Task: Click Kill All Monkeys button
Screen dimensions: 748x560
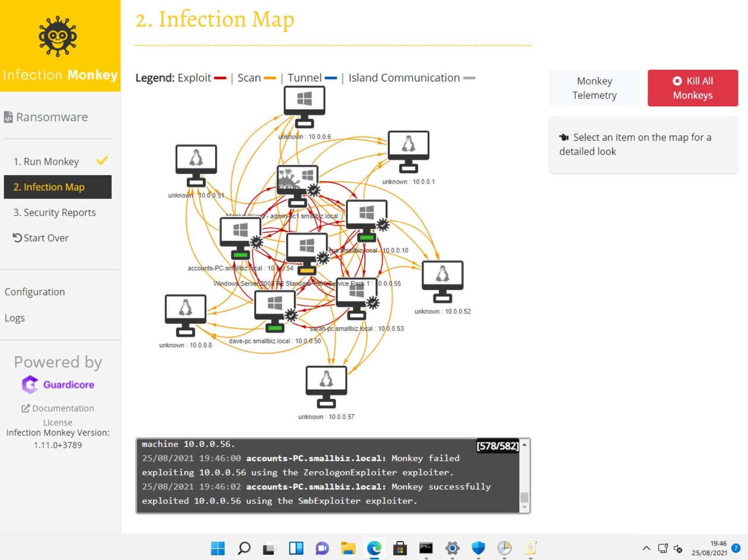Action: (693, 88)
